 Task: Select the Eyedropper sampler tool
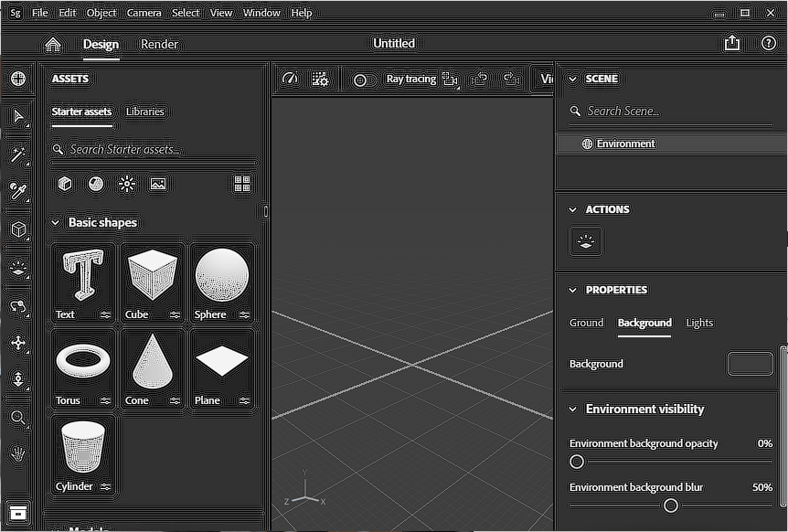18,191
